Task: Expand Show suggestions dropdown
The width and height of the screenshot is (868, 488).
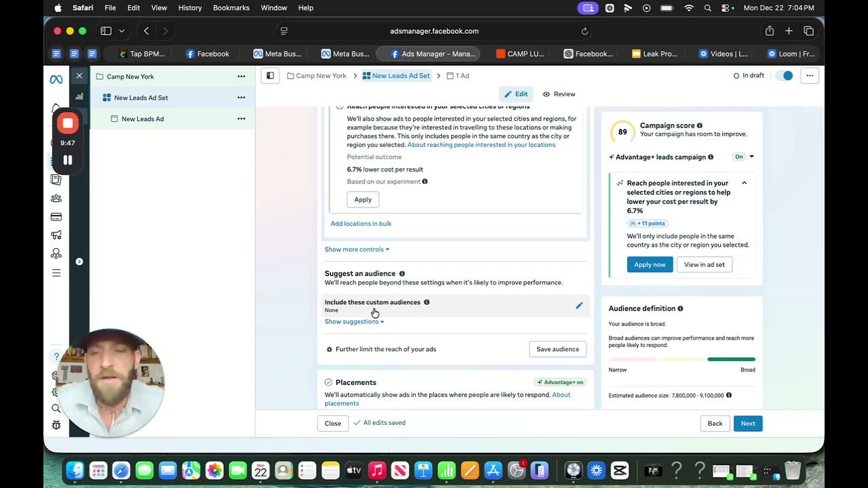Action: click(x=354, y=321)
